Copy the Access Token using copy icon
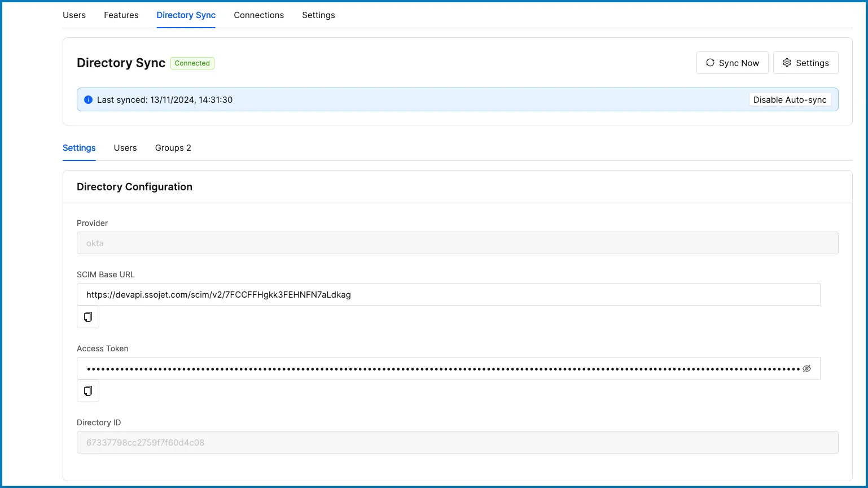Image resolution: width=868 pixels, height=488 pixels. click(87, 390)
